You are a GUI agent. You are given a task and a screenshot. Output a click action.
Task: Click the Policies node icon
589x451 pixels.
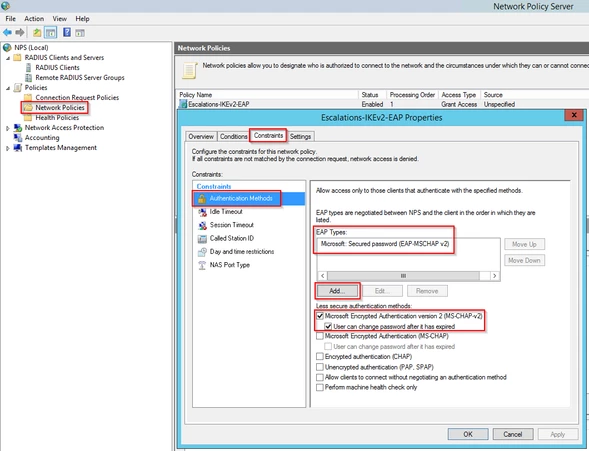pyautogui.click(x=18, y=87)
